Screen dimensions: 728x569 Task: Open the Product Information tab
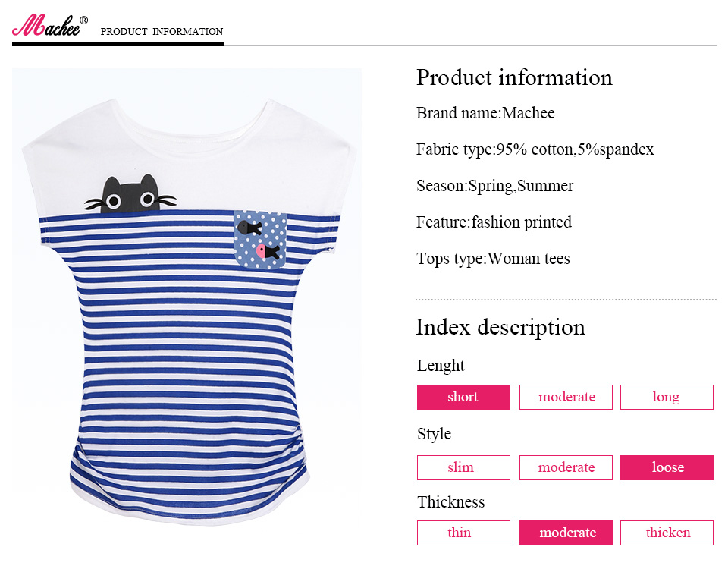pyautogui.click(x=162, y=32)
